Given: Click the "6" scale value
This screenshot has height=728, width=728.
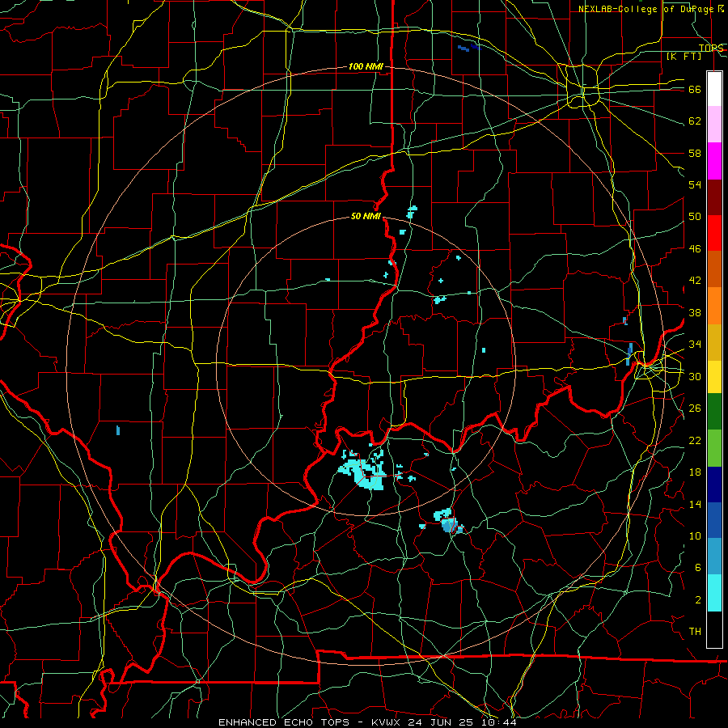Looking at the screenshot, I should pyautogui.click(x=697, y=569).
